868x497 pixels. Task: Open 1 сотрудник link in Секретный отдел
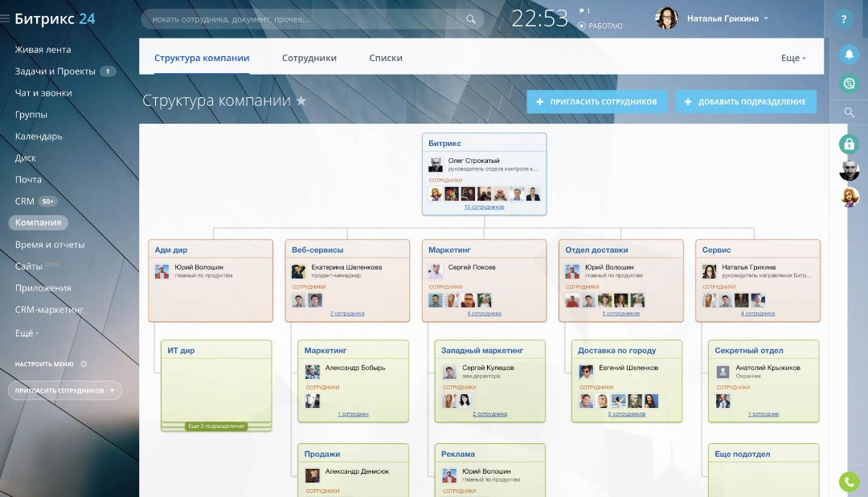(764, 414)
